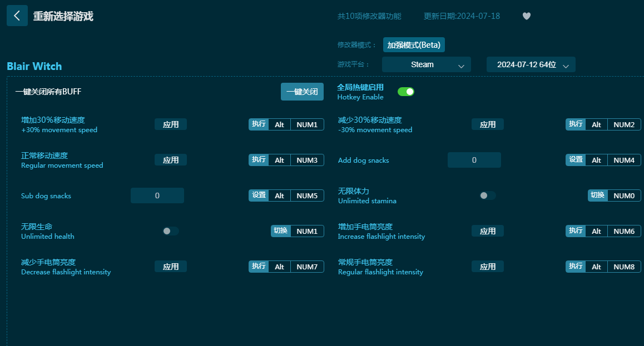Click the 重新选择游戏 title text
This screenshot has height=346, width=644.
pyautogui.click(x=63, y=16)
